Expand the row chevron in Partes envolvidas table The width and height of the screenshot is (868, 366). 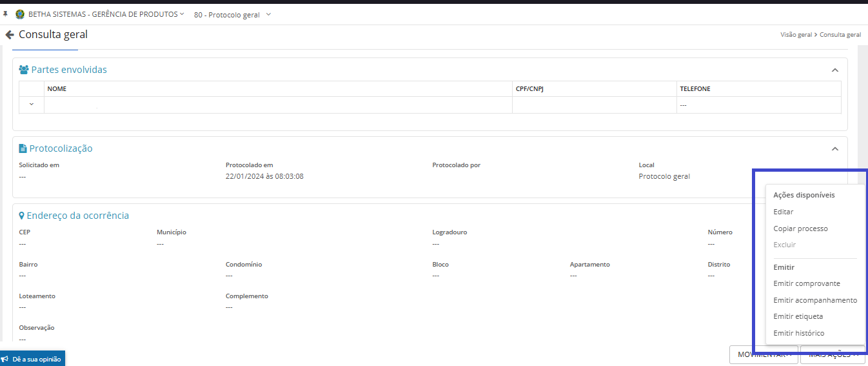[x=32, y=105]
